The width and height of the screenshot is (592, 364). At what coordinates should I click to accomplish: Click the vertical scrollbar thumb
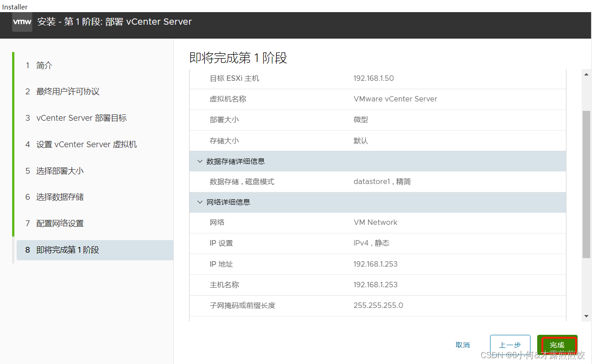(x=587, y=184)
